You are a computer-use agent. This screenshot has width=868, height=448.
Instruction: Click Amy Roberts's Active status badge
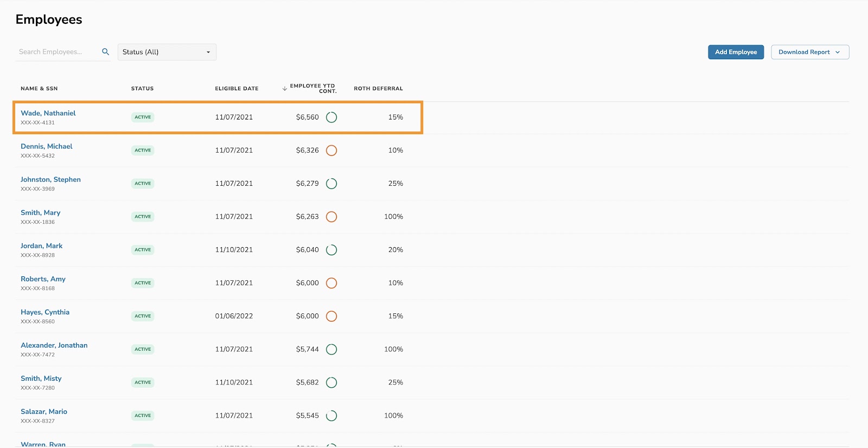(x=143, y=283)
